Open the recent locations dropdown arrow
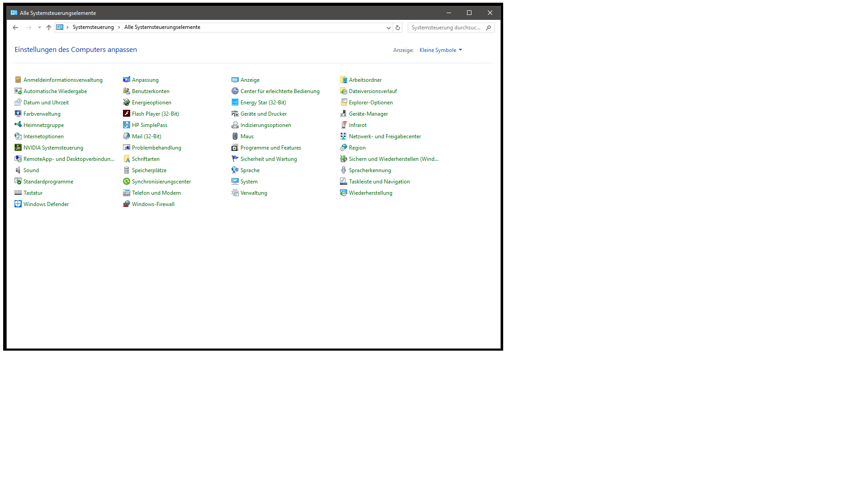 [x=39, y=28]
